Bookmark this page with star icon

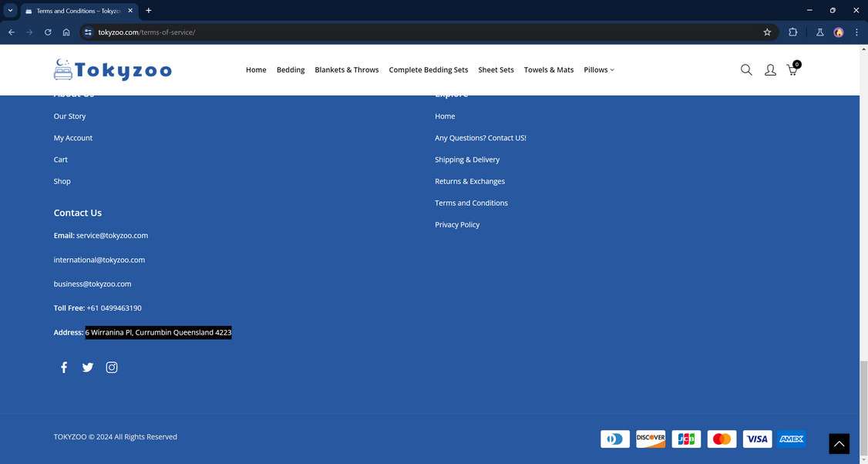(767, 32)
